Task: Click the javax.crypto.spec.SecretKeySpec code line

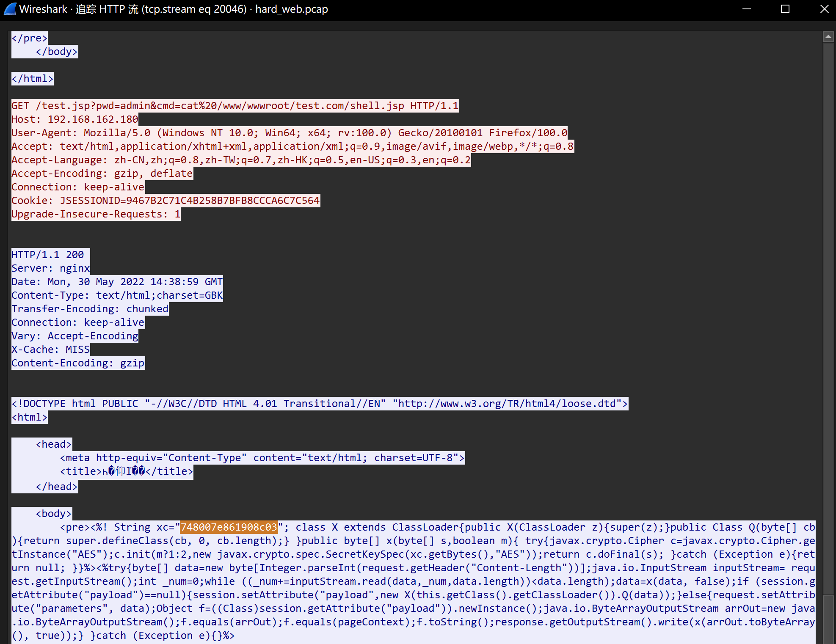Action: (413, 554)
